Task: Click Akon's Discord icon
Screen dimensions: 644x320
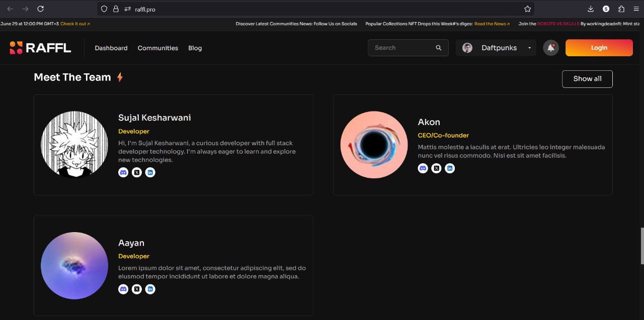Action: click(423, 168)
